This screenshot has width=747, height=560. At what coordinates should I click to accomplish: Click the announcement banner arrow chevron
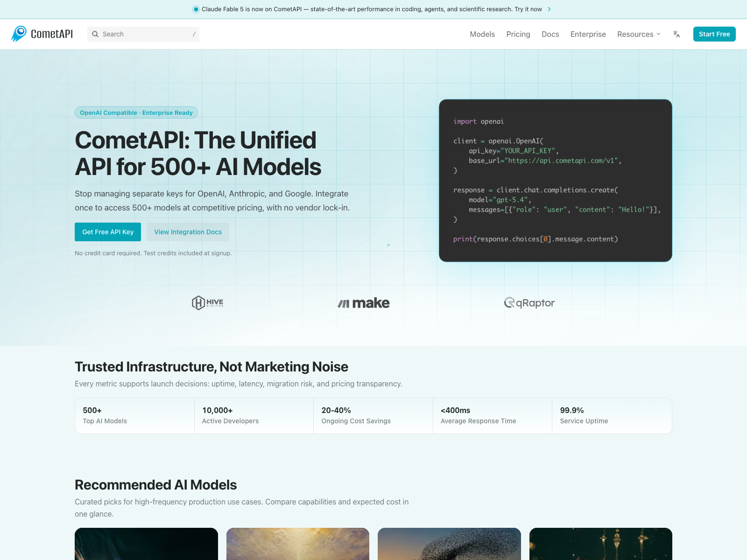[x=549, y=9]
